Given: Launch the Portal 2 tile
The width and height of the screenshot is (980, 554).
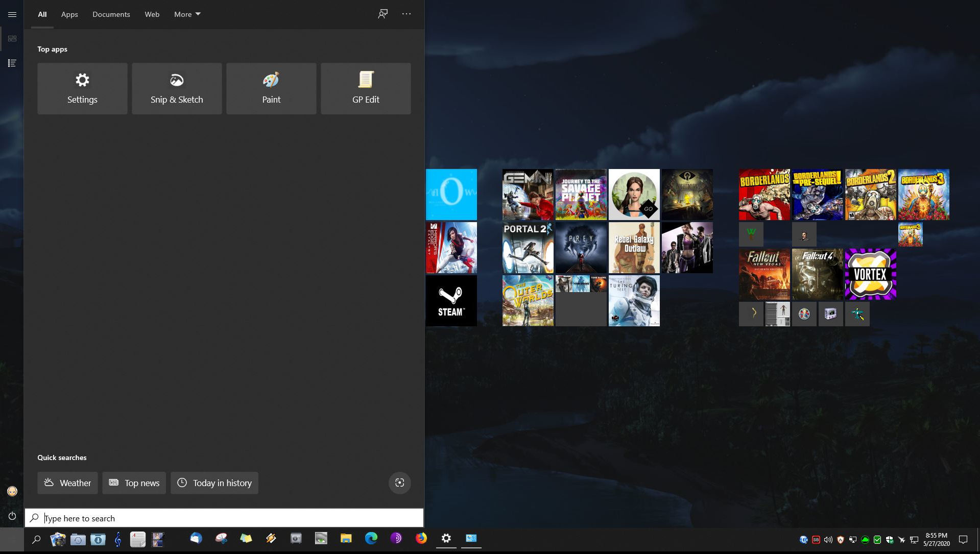Looking at the screenshot, I should (x=528, y=248).
